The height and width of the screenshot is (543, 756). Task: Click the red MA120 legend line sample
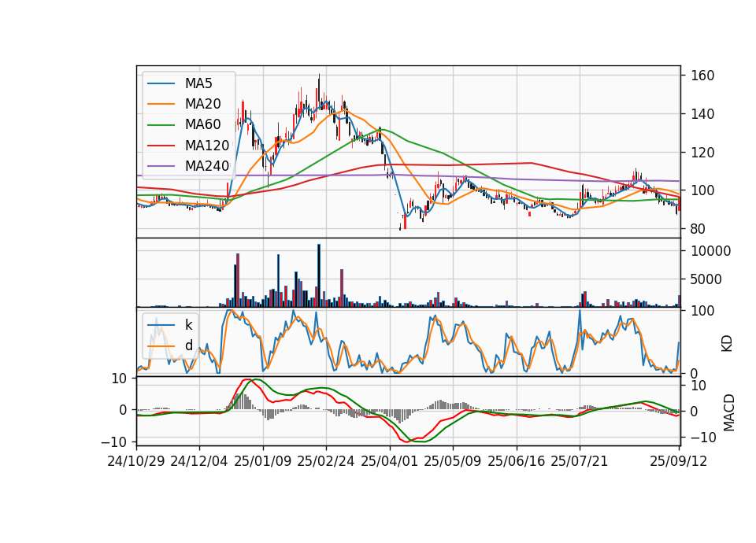pos(161,145)
